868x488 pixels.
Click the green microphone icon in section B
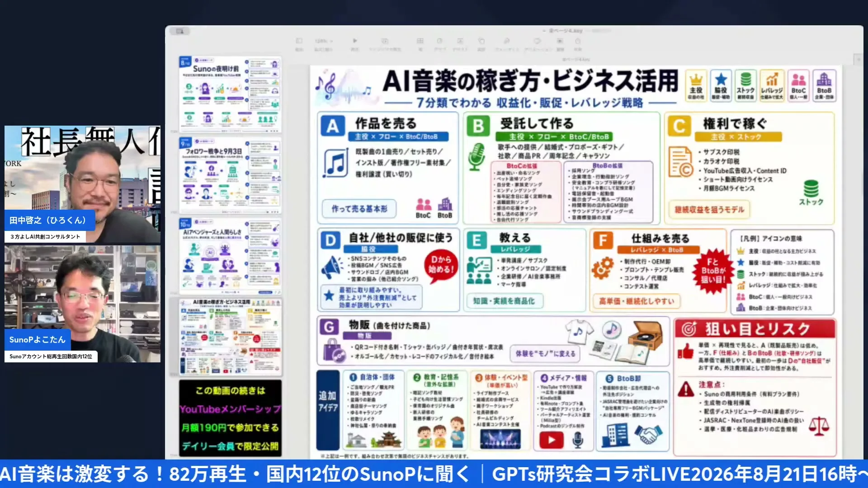pos(476,157)
